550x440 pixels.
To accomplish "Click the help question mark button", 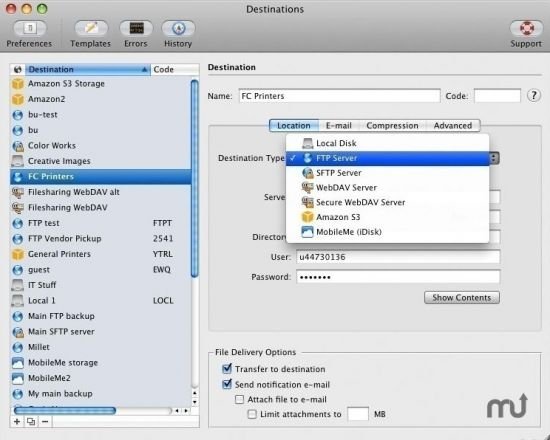I will click(x=534, y=95).
